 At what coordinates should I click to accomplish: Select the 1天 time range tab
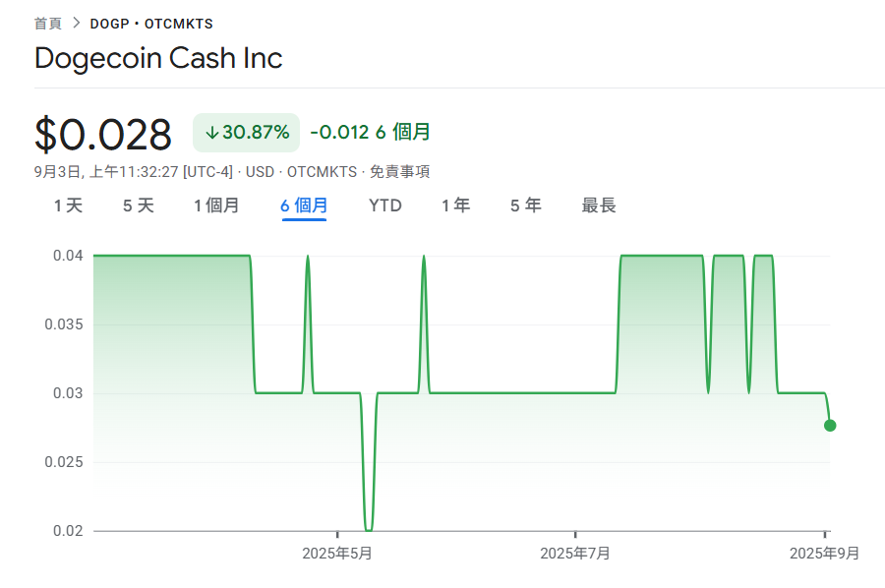point(69,206)
